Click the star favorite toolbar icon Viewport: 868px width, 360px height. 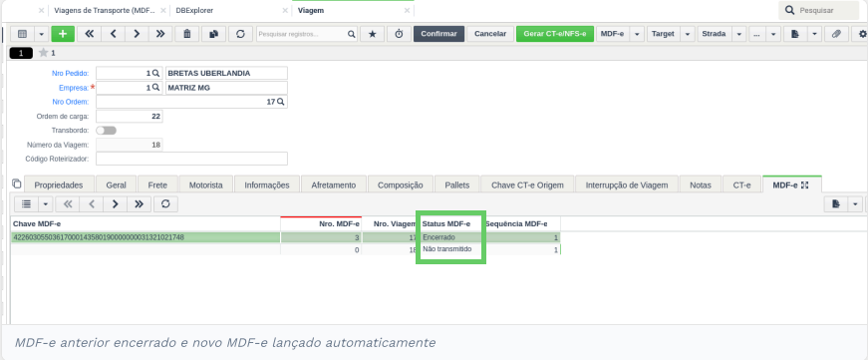pos(373,34)
